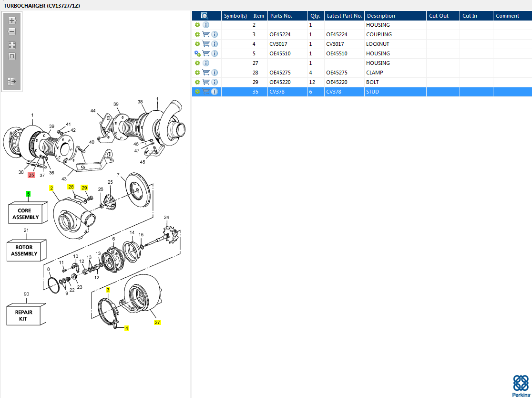Click the four-squares fit view icon

[x=12, y=45]
